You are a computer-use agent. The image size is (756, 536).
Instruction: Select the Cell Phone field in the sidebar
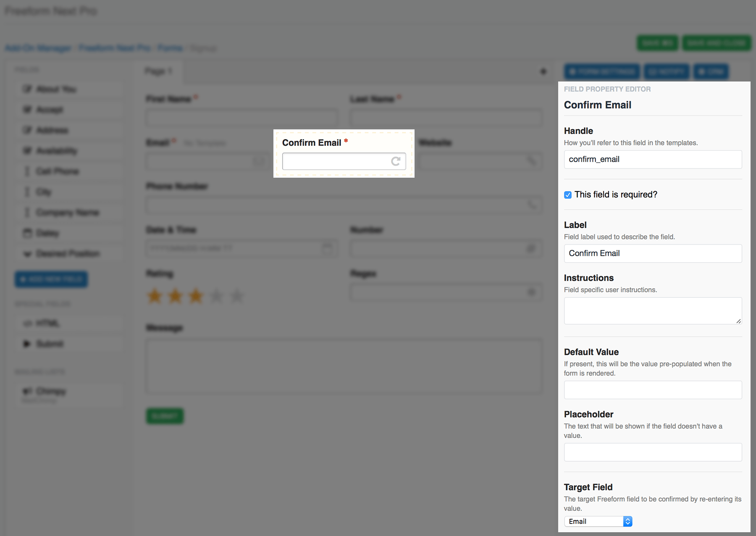pos(69,171)
